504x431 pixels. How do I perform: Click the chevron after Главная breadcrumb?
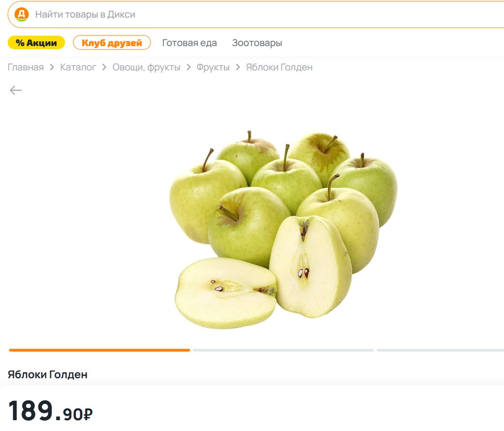point(52,67)
